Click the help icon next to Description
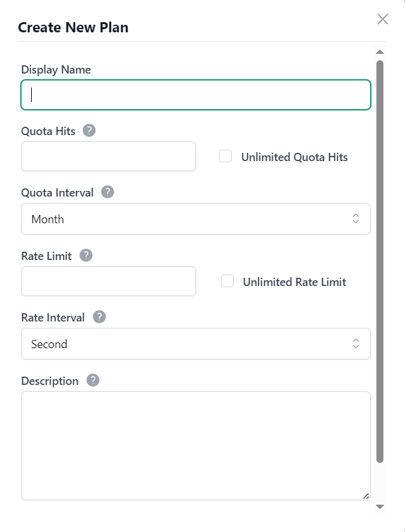Image resolution: width=405 pixels, height=532 pixels. pos(92,380)
